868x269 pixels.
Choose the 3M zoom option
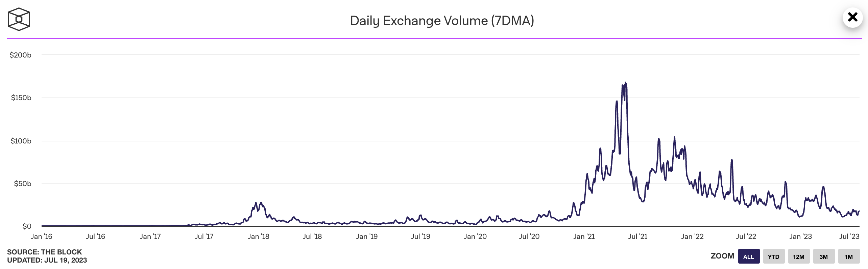pyautogui.click(x=823, y=256)
